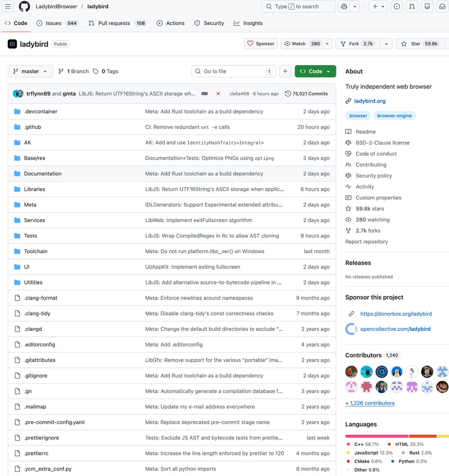This screenshot has width=449, height=476.
Task: Focus the Go to file search field
Action: pos(233,71)
